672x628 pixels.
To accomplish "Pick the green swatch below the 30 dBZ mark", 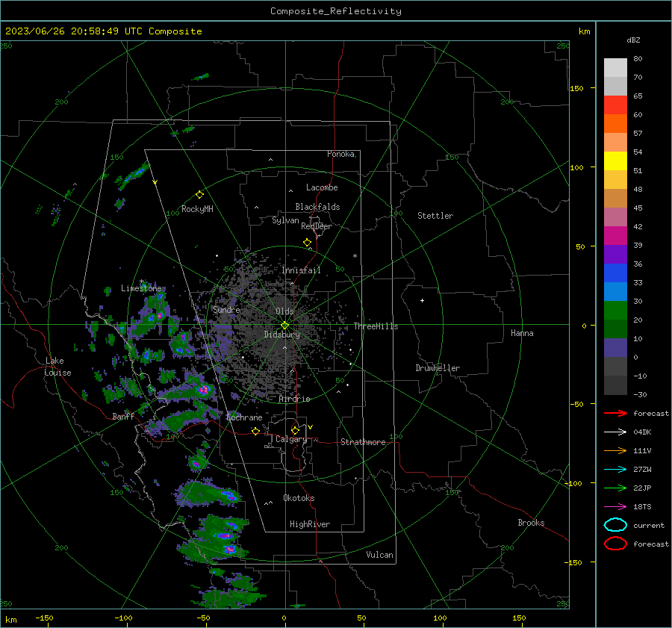I will [615, 311].
